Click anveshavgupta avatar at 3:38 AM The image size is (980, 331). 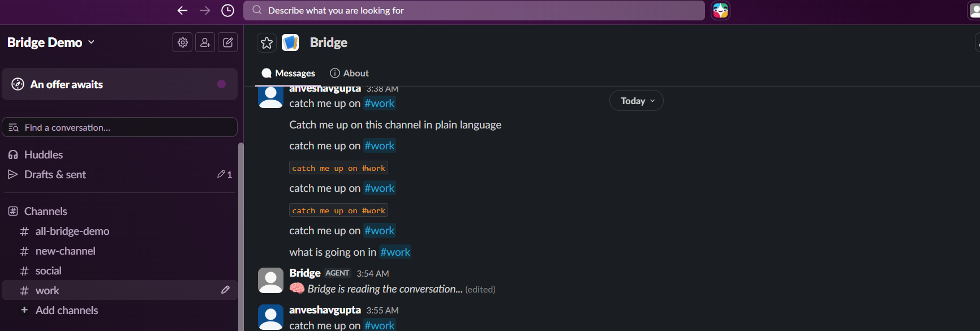tap(270, 97)
